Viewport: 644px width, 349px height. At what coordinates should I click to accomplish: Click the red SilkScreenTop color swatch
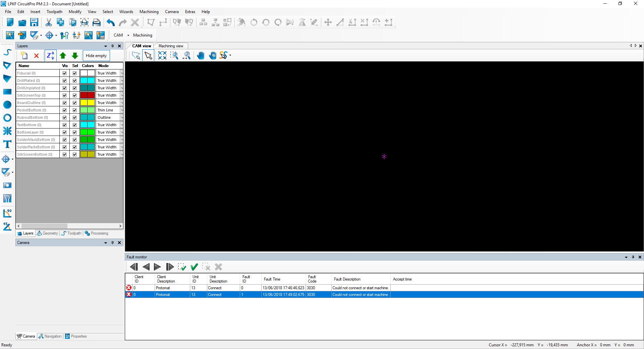tap(88, 95)
